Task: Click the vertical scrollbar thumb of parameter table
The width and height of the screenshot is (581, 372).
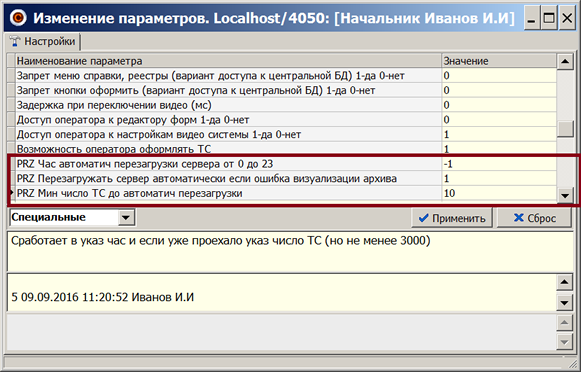Action: [565, 129]
